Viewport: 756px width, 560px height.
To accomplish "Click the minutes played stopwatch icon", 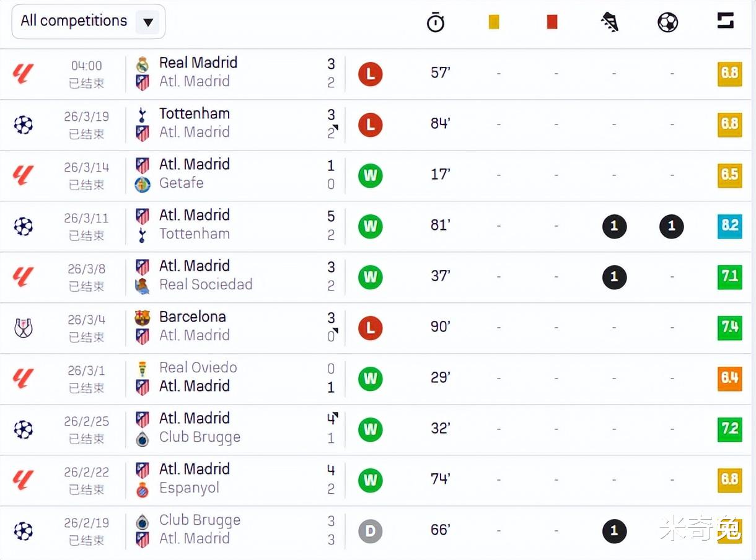I will pos(436,22).
